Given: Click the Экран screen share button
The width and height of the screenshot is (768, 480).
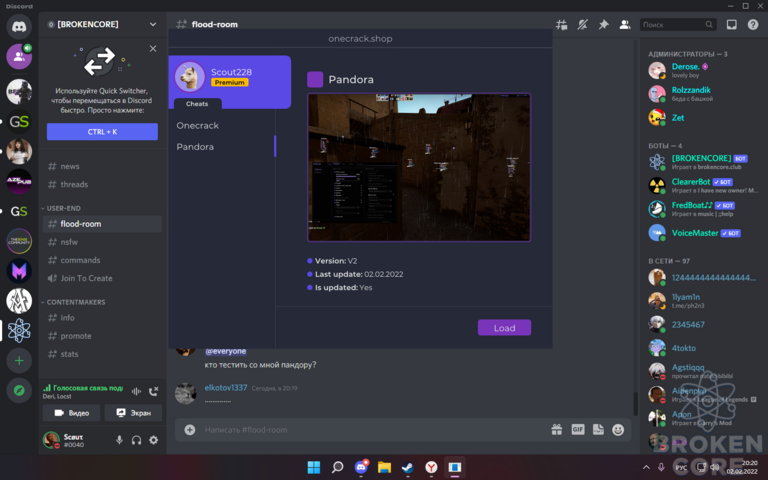Looking at the screenshot, I should point(133,413).
